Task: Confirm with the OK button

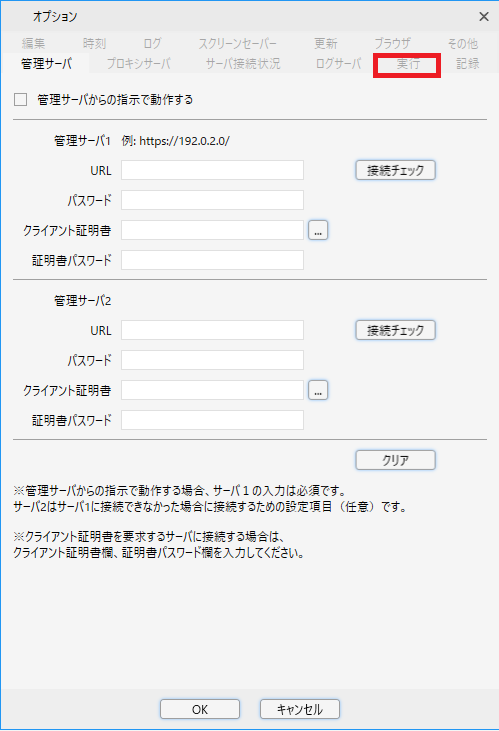Action: tap(200, 709)
